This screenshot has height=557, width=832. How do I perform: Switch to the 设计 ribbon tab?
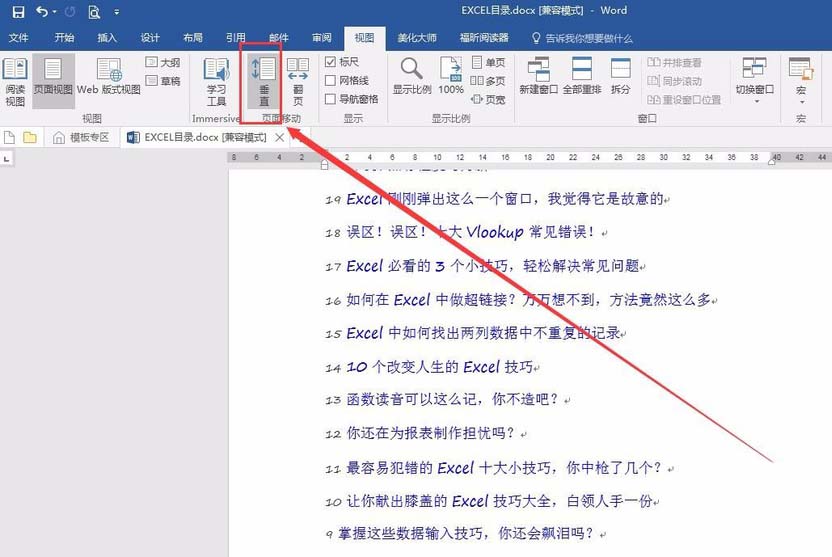pos(150,38)
